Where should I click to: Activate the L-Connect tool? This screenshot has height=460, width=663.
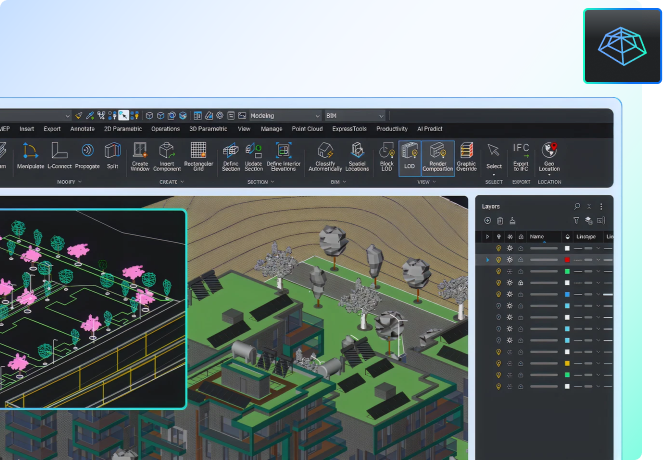60,155
